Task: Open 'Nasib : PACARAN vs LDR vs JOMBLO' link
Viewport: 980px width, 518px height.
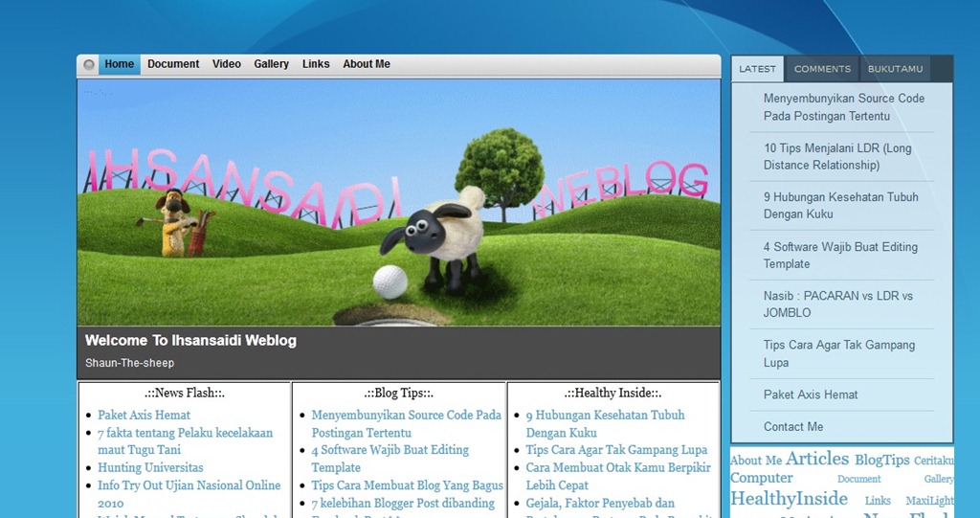Action: 837,304
